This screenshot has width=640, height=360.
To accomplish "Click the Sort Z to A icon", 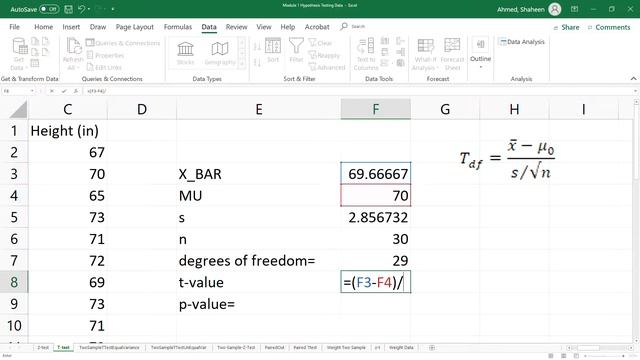I will point(257,63).
